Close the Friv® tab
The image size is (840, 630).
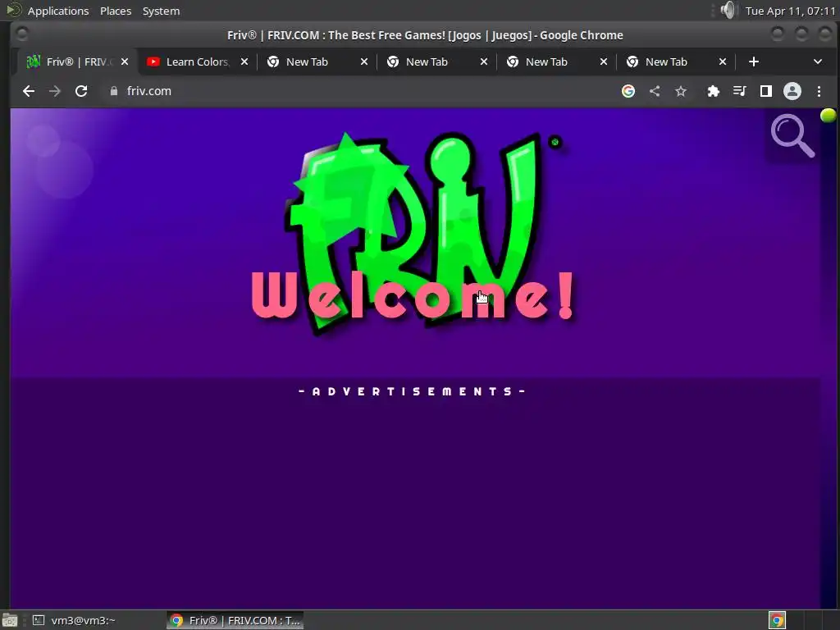pyautogui.click(x=125, y=62)
